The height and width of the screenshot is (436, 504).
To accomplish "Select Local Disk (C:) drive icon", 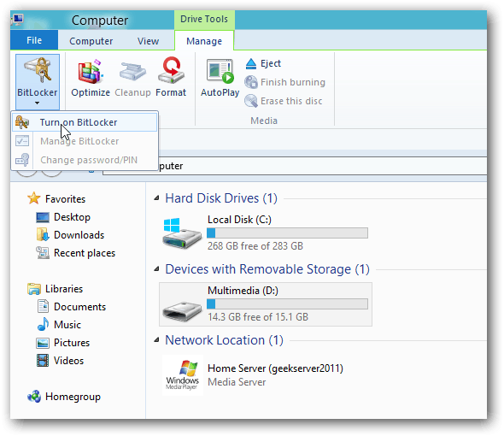I will [182, 233].
